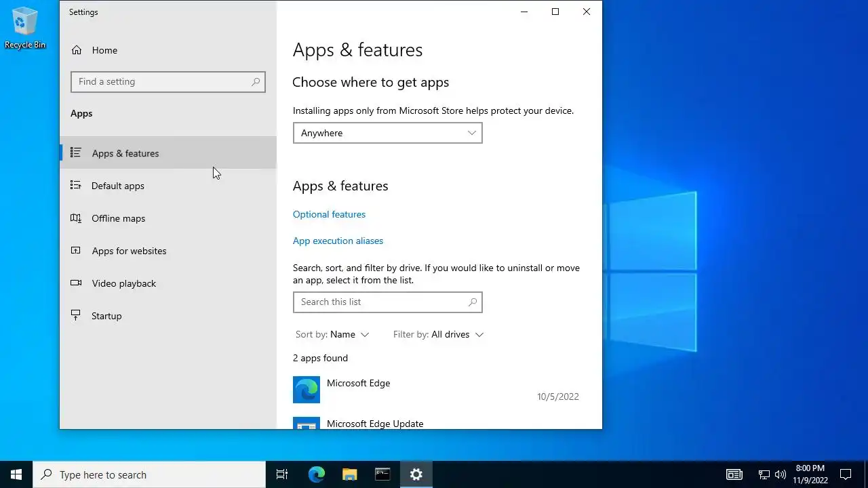The width and height of the screenshot is (868, 488).
Task: Click the Offline maps icon
Action: tap(76, 218)
